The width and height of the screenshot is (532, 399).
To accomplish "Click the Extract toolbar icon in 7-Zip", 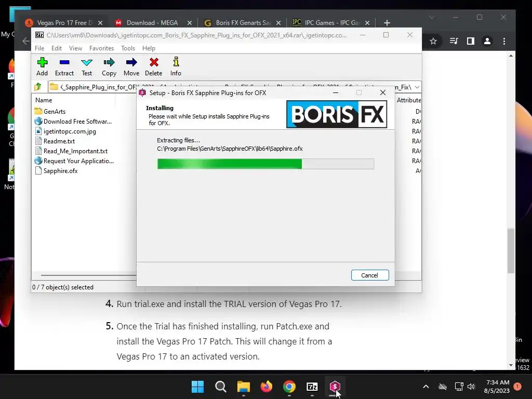I will click(x=64, y=67).
